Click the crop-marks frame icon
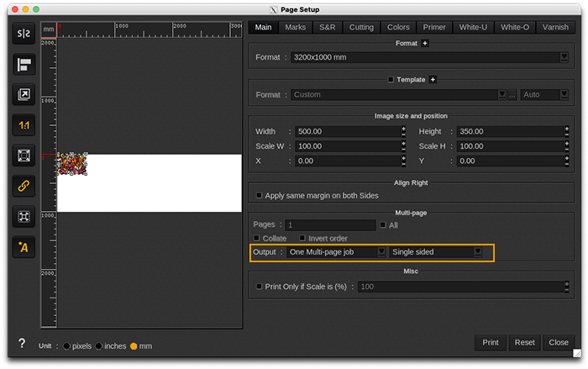The height and width of the screenshot is (369, 588). point(24,217)
